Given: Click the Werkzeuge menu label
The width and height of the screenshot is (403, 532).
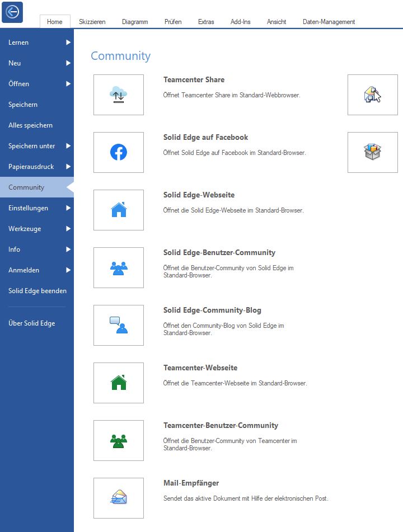Looking at the screenshot, I should [x=25, y=229].
